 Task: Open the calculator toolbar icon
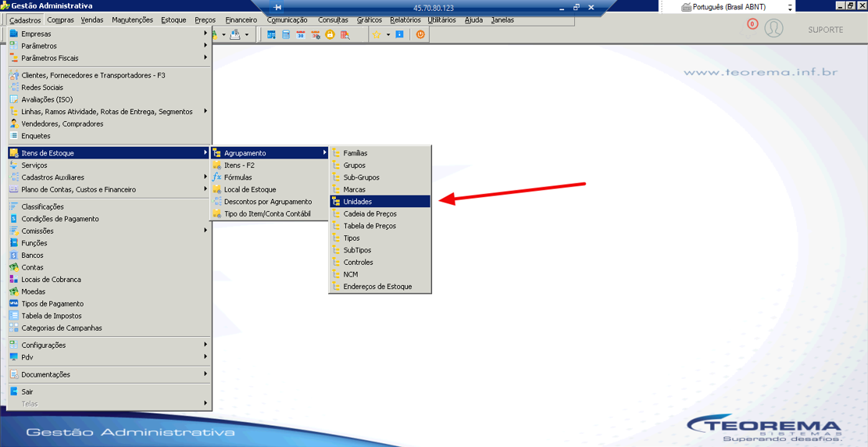(286, 34)
